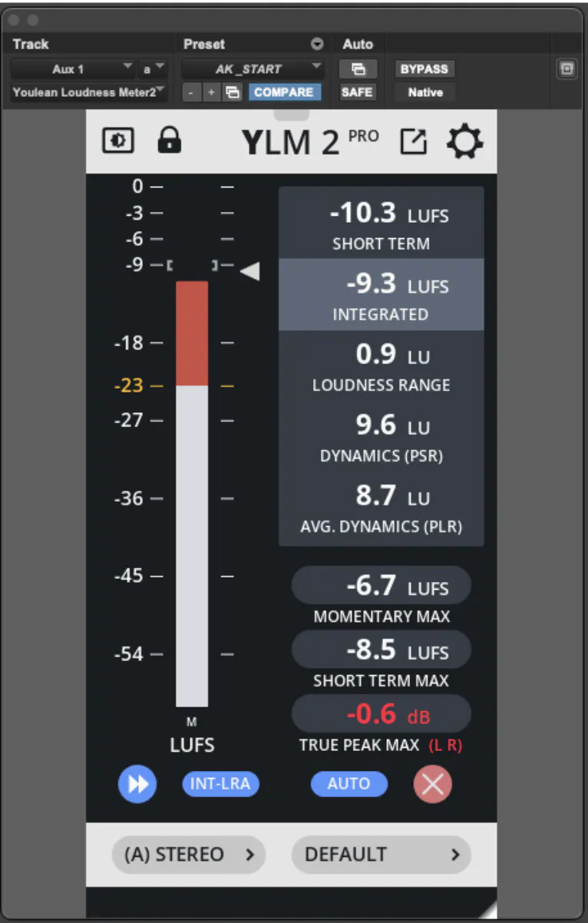Image resolution: width=588 pixels, height=923 pixels.
Task: Click the padlock lock icon
Action: pyautogui.click(x=169, y=141)
